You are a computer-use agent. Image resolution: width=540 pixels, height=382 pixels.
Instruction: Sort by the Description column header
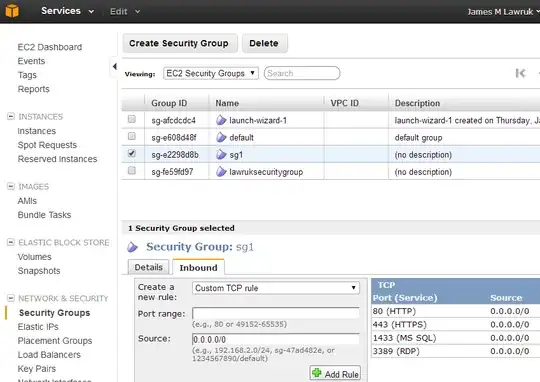point(417,103)
